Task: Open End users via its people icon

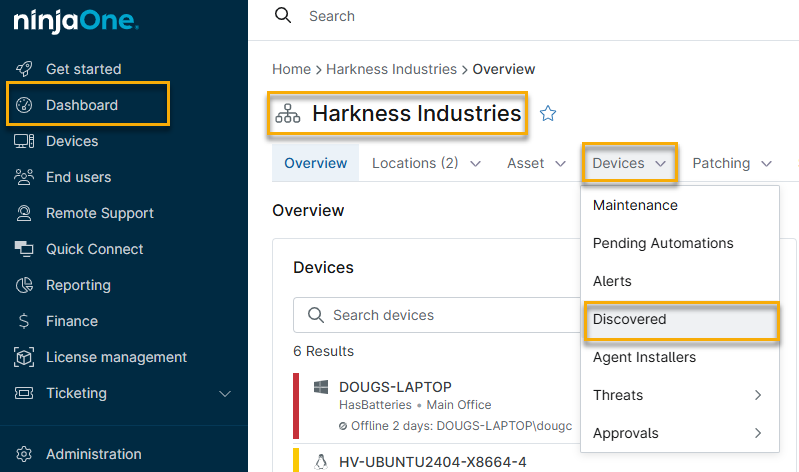Action: (x=25, y=177)
